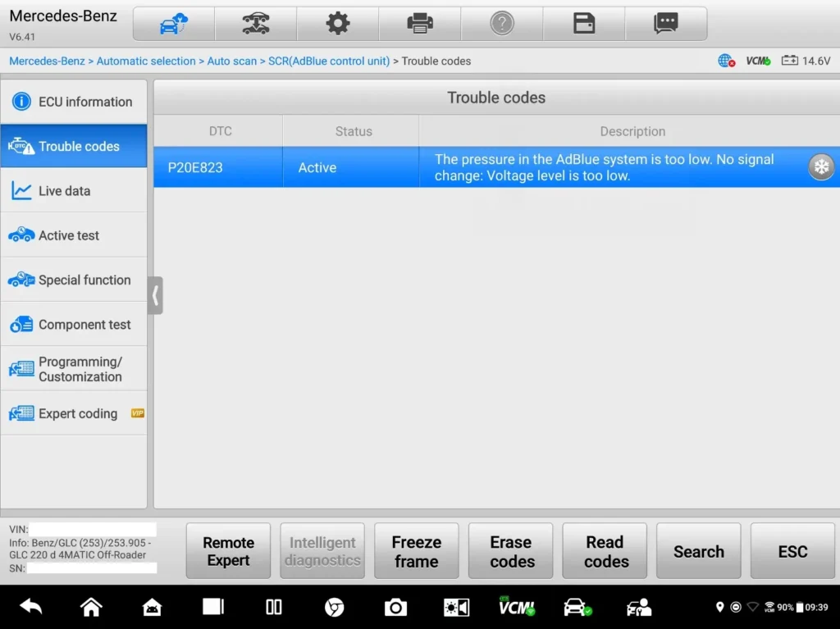Show recent apps square icon
This screenshot has width=840, height=629.
[x=213, y=607]
